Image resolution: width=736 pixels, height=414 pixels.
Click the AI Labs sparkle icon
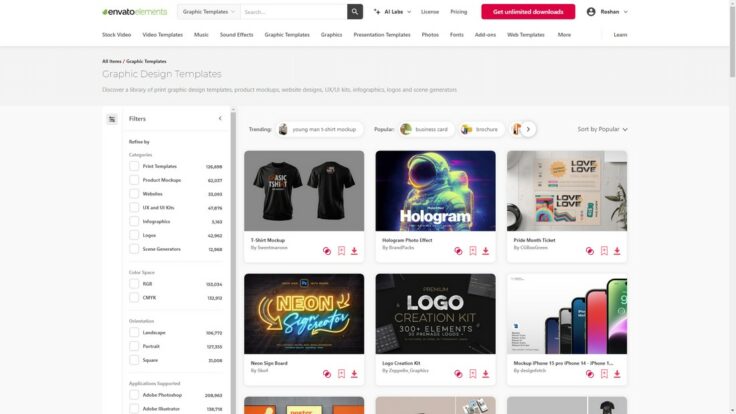coord(377,12)
